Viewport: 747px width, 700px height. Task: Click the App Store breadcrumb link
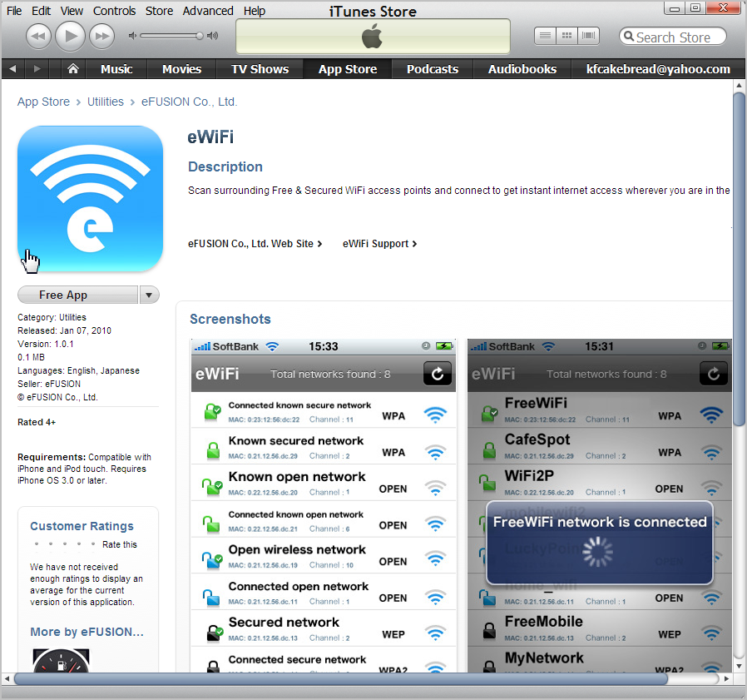(x=43, y=102)
